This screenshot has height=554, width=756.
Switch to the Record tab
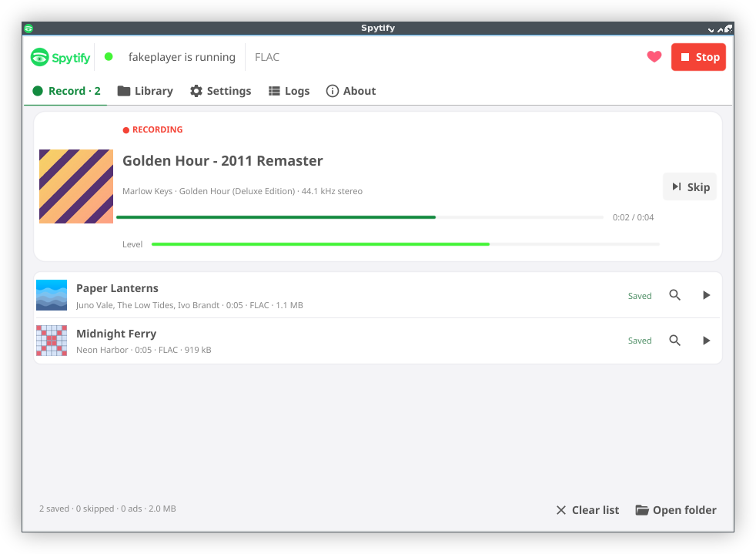(x=66, y=91)
